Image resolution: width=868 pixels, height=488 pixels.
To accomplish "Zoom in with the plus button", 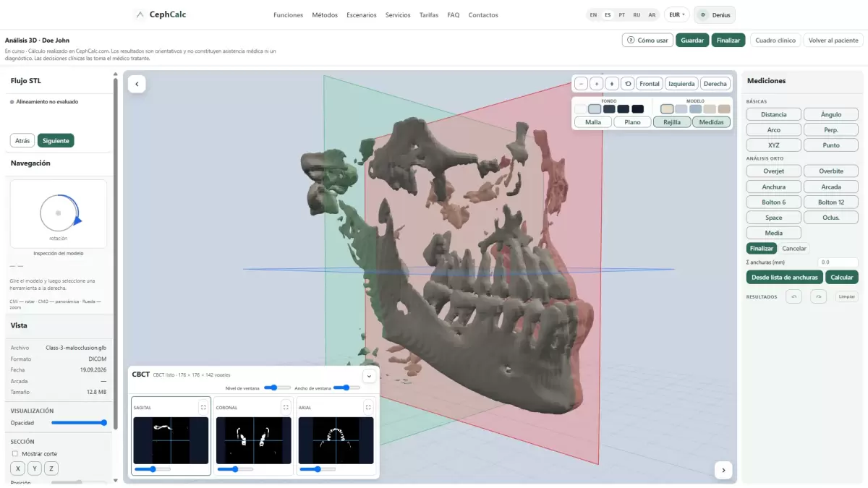I will click(596, 84).
